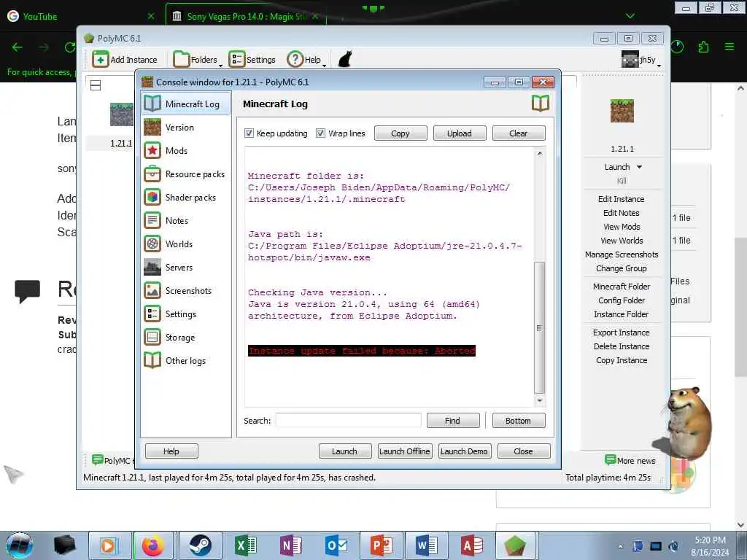Select the 1.21.1 instance icon in list
The image size is (747, 560).
tap(122, 114)
